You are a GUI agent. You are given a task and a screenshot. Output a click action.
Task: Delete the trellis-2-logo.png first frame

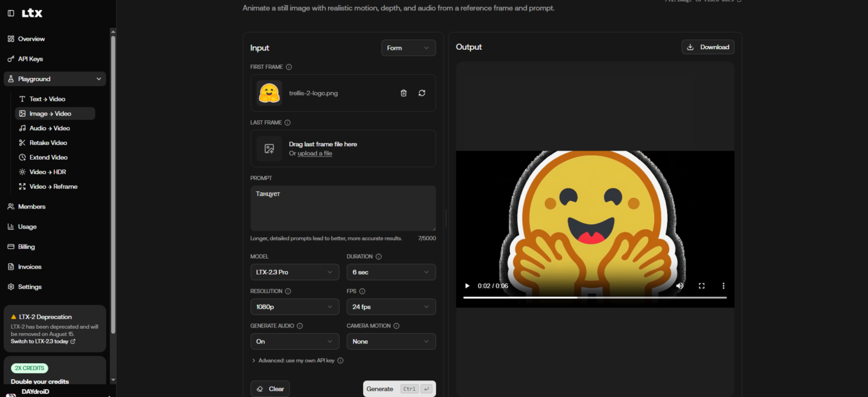[403, 93]
